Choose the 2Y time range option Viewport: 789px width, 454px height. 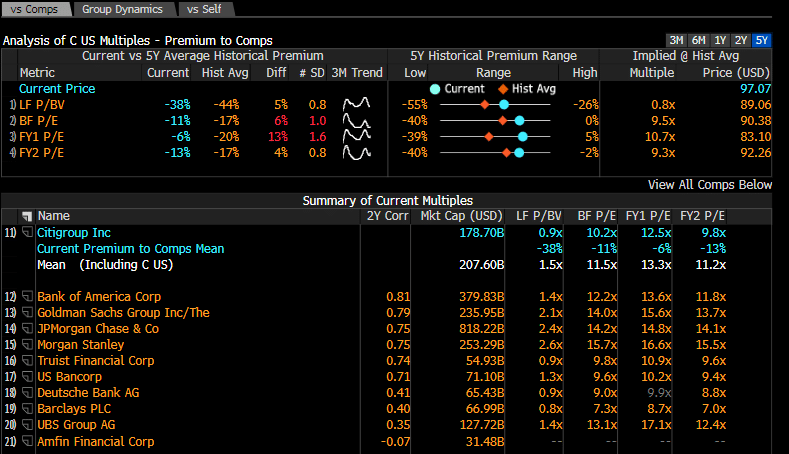point(740,40)
